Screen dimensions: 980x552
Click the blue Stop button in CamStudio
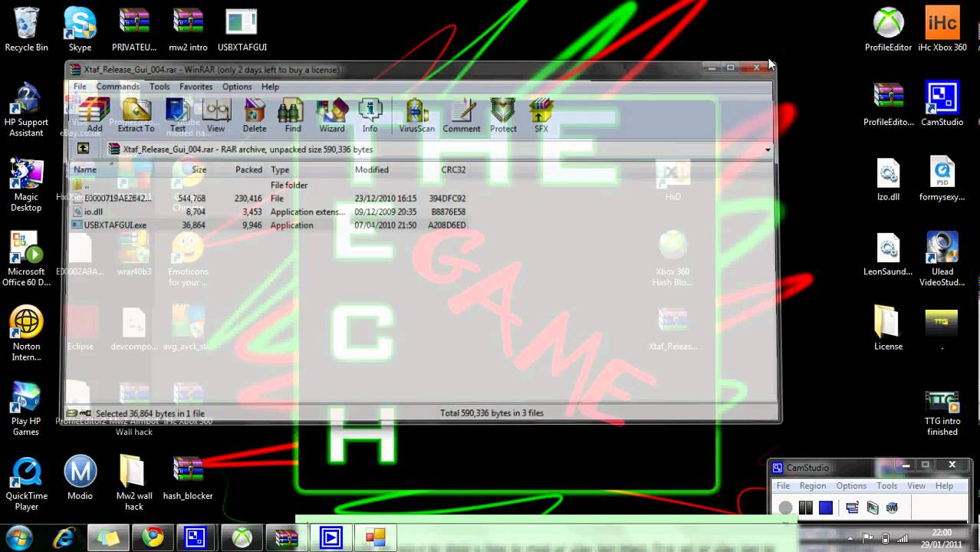click(825, 508)
